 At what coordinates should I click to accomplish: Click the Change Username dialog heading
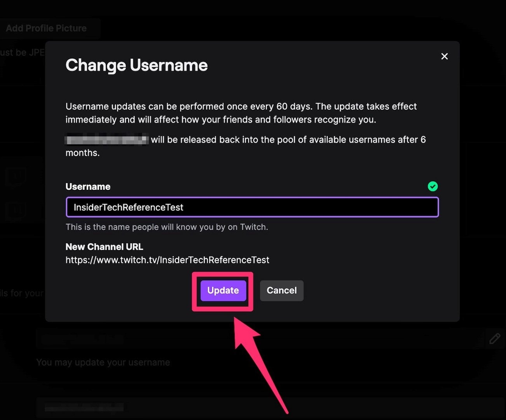136,65
